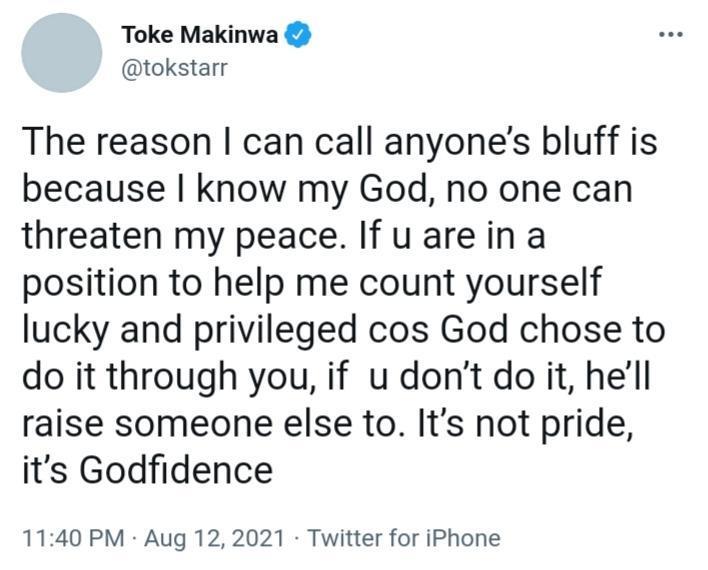Click the 11:40 PM timestamp
708x570 pixels.
67,538
